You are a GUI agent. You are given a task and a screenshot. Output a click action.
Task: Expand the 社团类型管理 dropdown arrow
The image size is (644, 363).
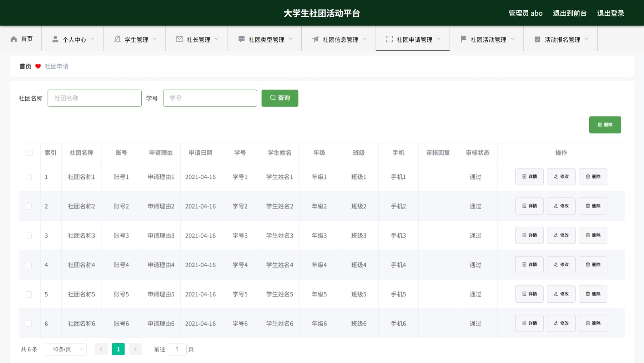pos(290,39)
